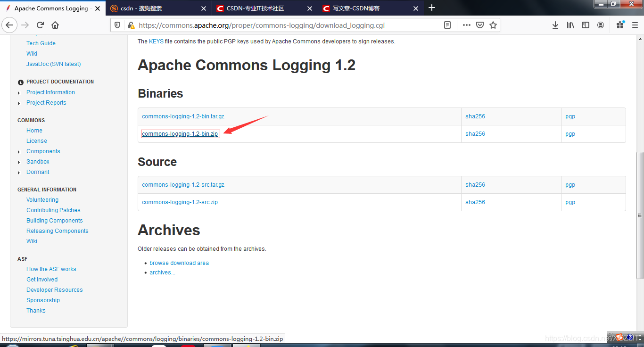644x347 pixels.
Task: Open Developer Resources link
Action: point(55,290)
